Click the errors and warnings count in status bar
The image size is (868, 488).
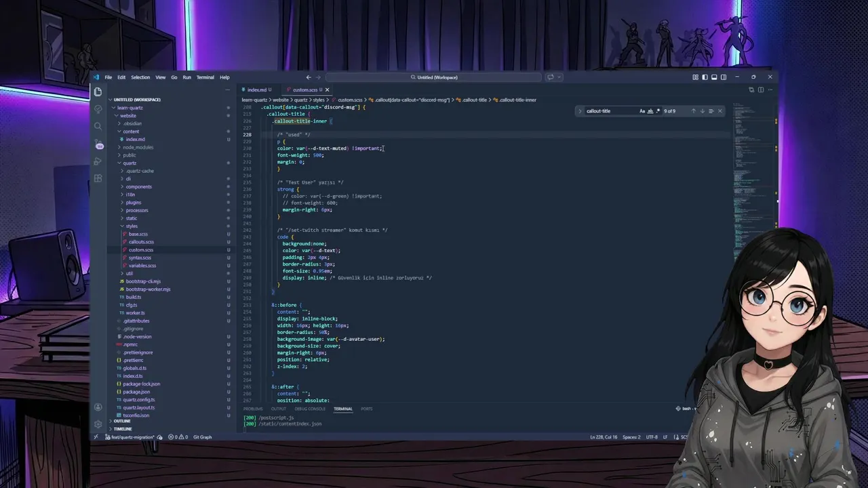pos(178,437)
